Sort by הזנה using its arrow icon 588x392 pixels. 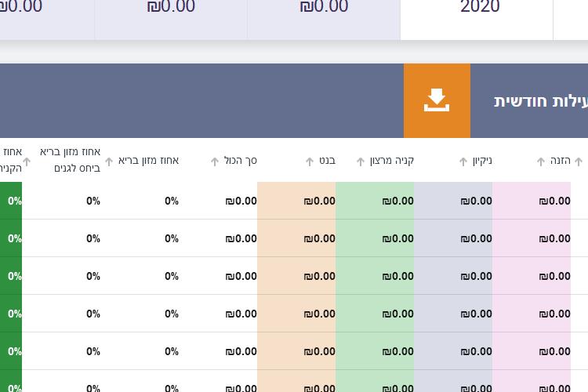point(541,162)
